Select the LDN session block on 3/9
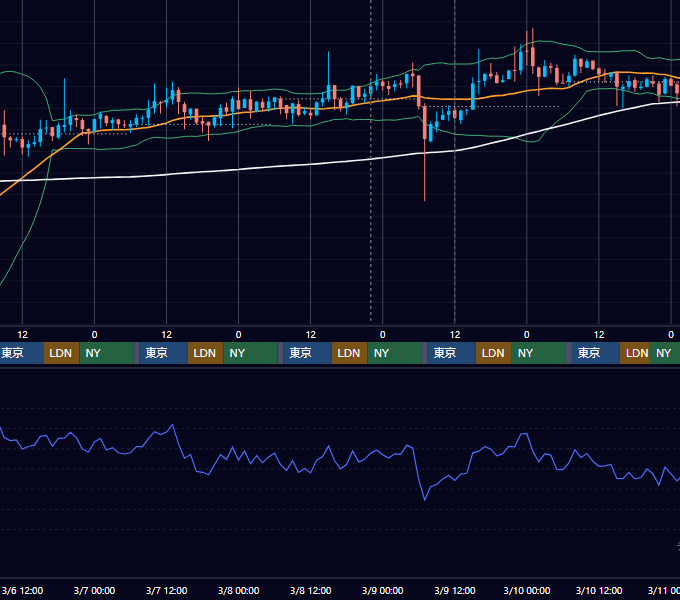The width and height of the screenshot is (680, 600). [x=494, y=353]
